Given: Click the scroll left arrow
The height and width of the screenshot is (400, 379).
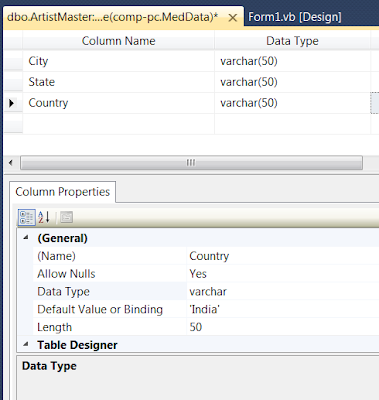Looking at the screenshot, I should (11, 163).
